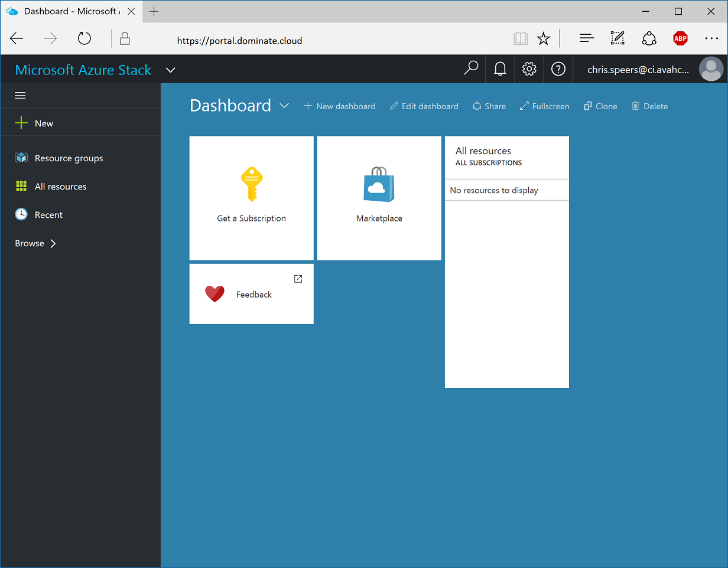
Task: Click Microsoft Azure Stack title
Action: (83, 70)
